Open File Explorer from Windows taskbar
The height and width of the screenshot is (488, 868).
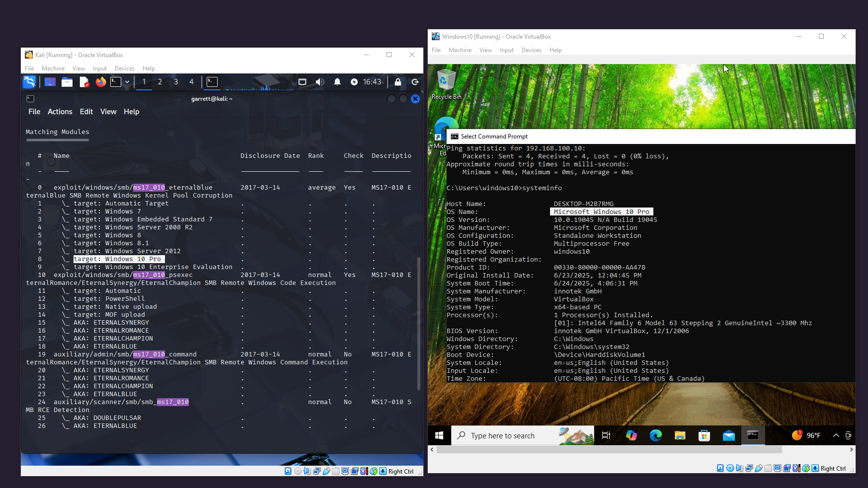pos(680,435)
